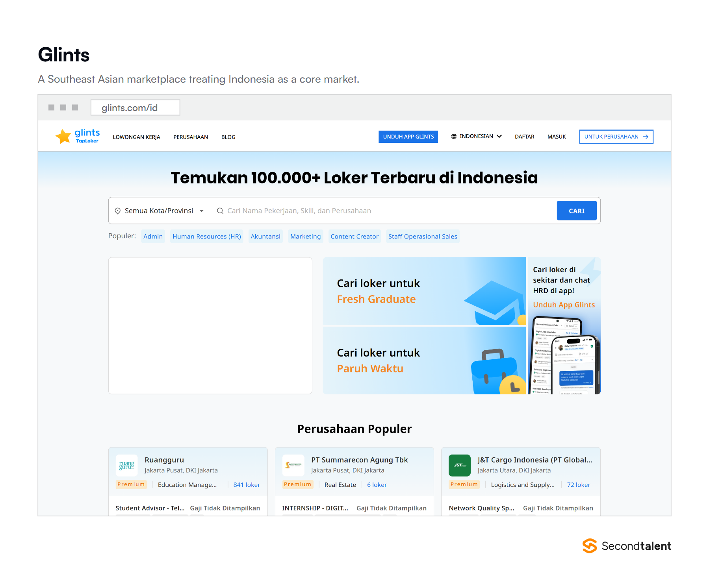The height and width of the screenshot is (588, 709).
Task: Click the arrow icon on Untuk Perusahaan
Action: point(646,137)
